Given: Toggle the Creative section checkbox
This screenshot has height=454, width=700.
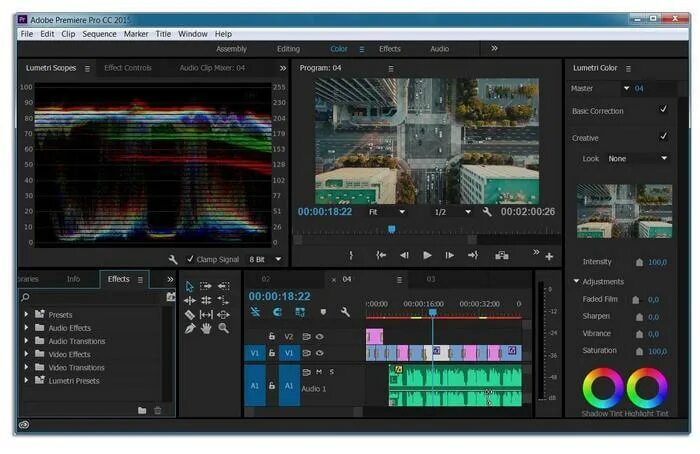Looking at the screenshot, I should (664, 136).
